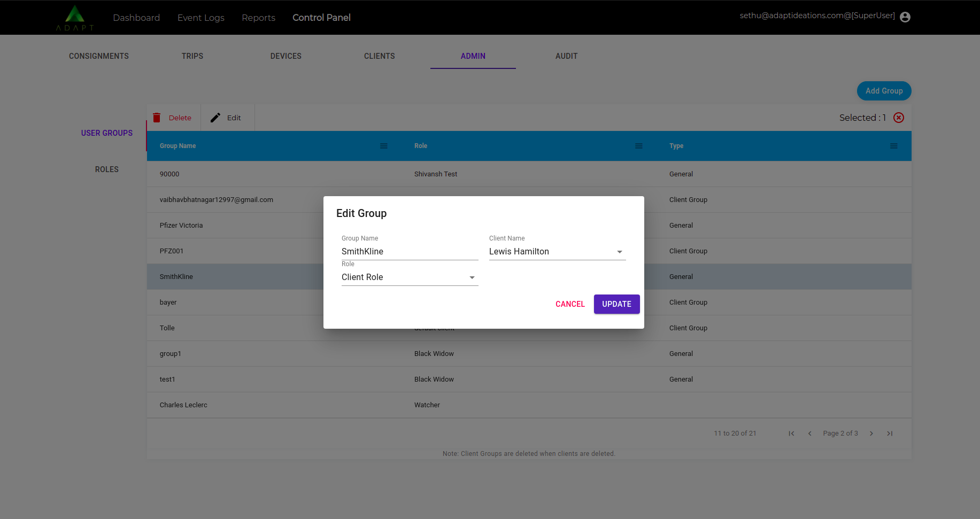This screenshot has height=519, width=980.
Task: Go to last page icon
Action: [890, 433]
